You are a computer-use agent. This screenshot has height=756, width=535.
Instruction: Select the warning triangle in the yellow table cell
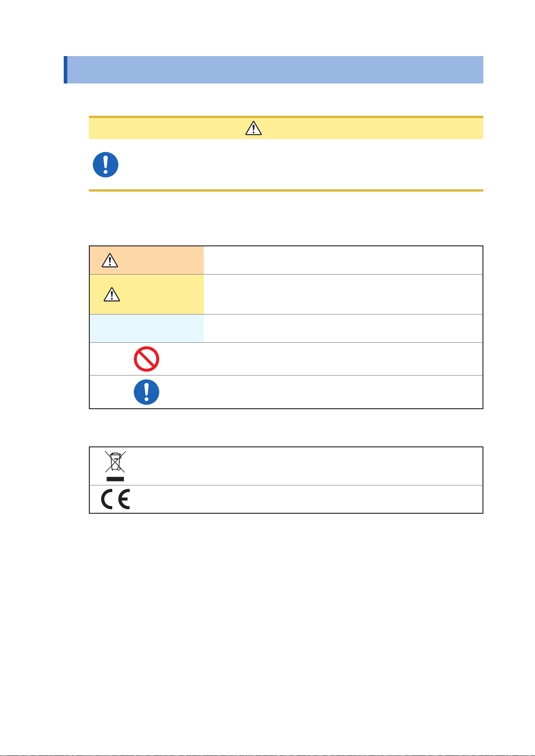click(x=112, y=294)
